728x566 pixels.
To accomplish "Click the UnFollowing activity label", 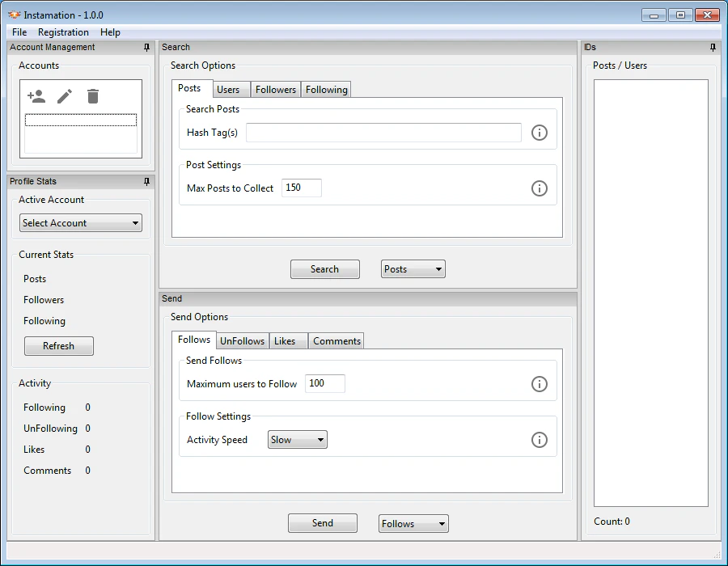I will click(51, 429).
